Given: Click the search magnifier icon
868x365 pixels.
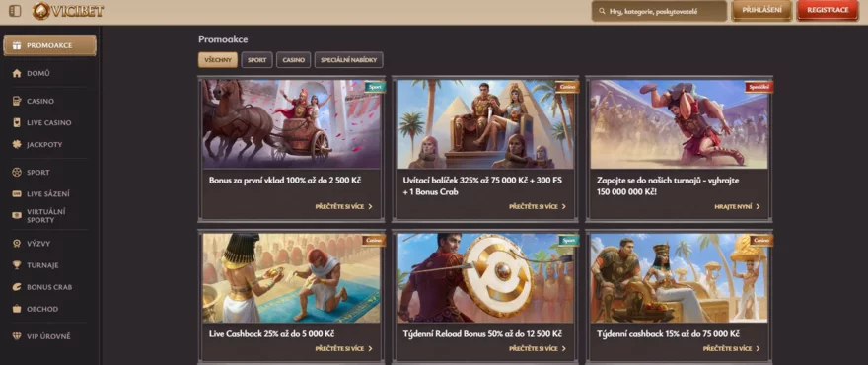Looking at the screenshot, I should [602, 11].
